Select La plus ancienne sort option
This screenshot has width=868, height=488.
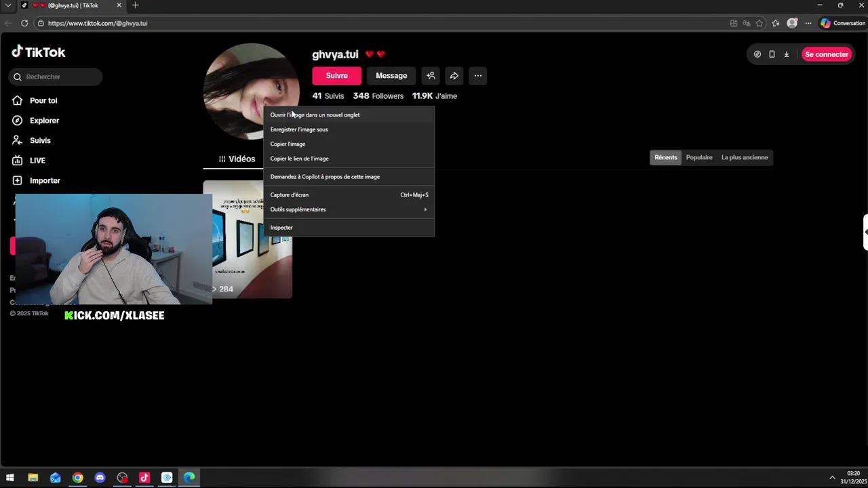(x=745, y=157)
